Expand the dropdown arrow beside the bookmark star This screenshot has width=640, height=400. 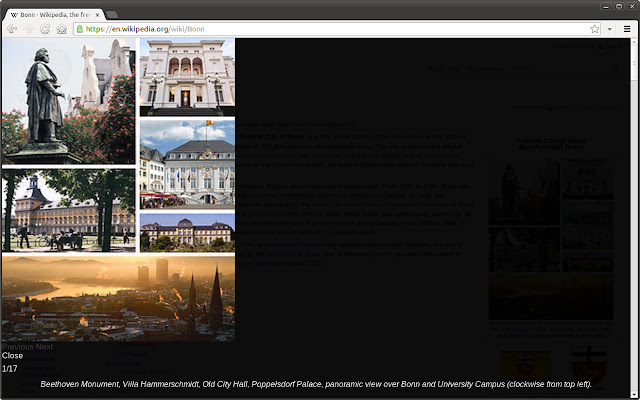pos(610,29)
